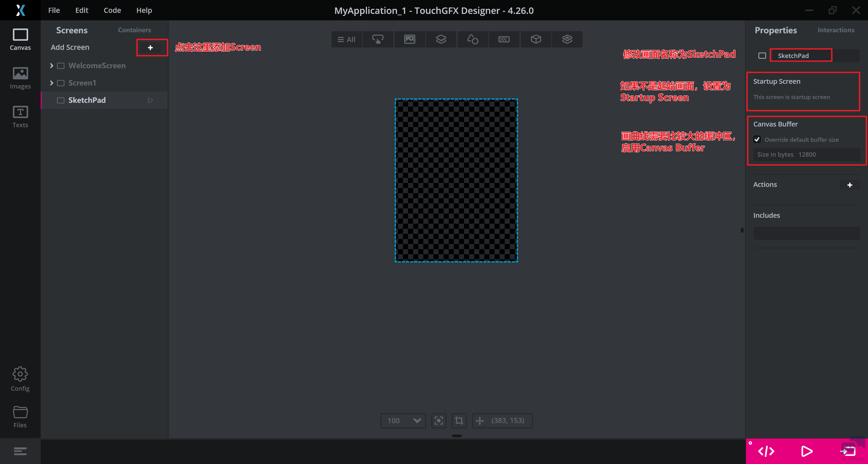
Task: Run the simulator with the play icon
Action: pyautogui.click(x=807, y=451)
